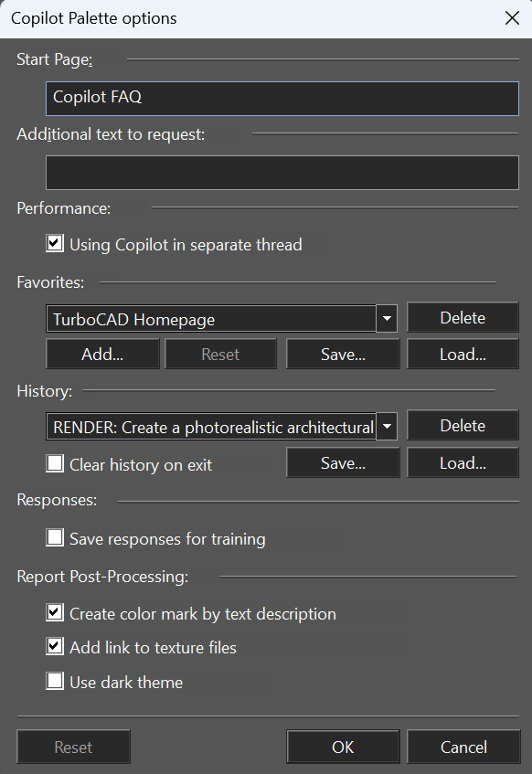This screenshot has height=774, width=532.
Task: Click the Add... favorites button
Action: tap(102, 354)
